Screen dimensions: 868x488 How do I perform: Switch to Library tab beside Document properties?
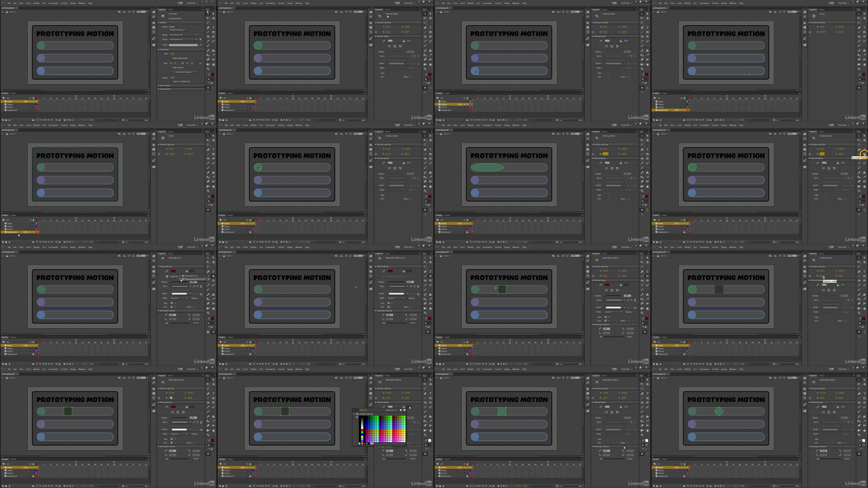171,10
